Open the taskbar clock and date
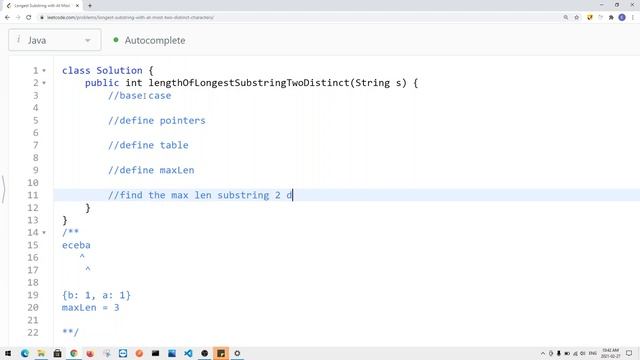 coord(611,353)
